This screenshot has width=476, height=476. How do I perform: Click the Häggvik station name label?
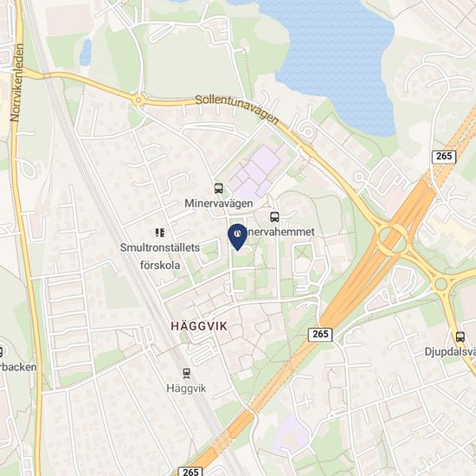pos(186,389)
